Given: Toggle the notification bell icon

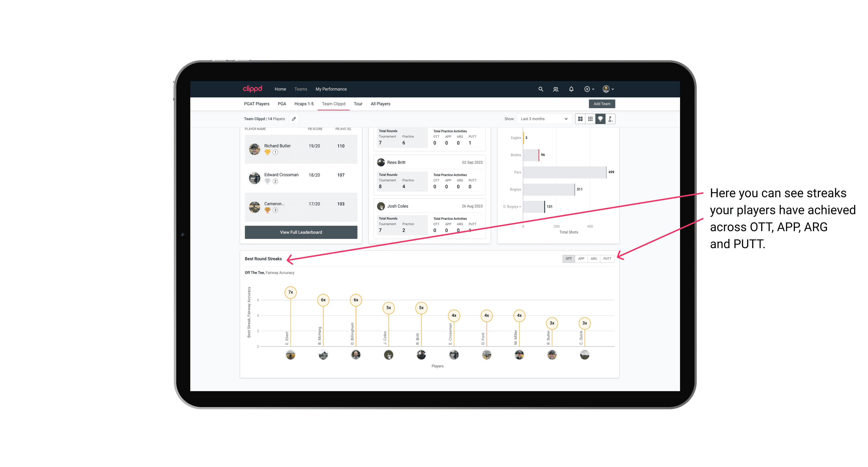Looking at the screenshot, I should (x=570, y=89).
